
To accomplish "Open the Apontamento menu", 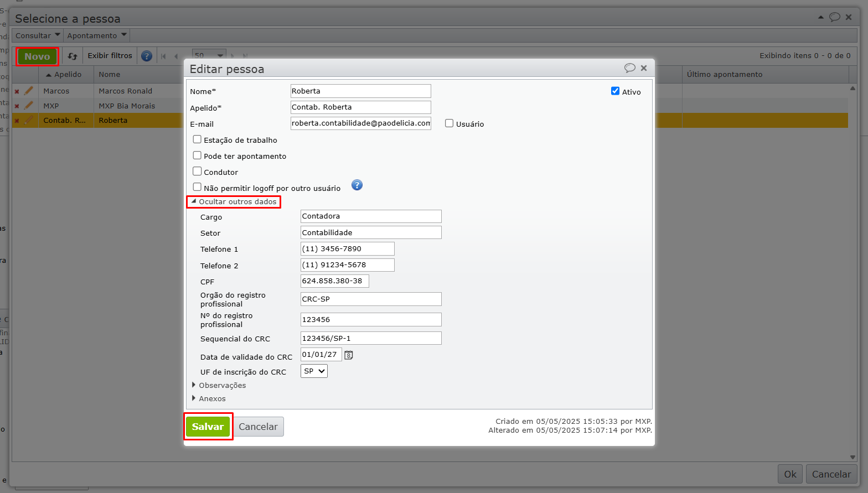I will click(x=97, y=35).
